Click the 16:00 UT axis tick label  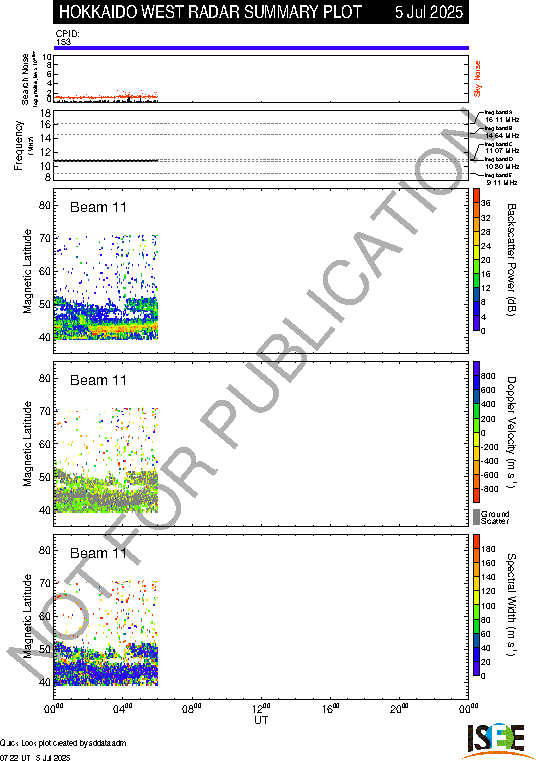[x=330, y=708]
